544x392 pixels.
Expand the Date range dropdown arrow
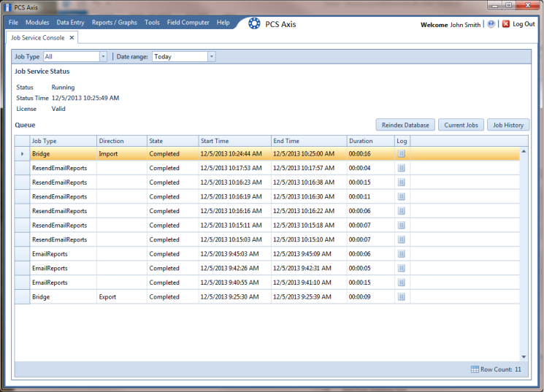(211, 56)
